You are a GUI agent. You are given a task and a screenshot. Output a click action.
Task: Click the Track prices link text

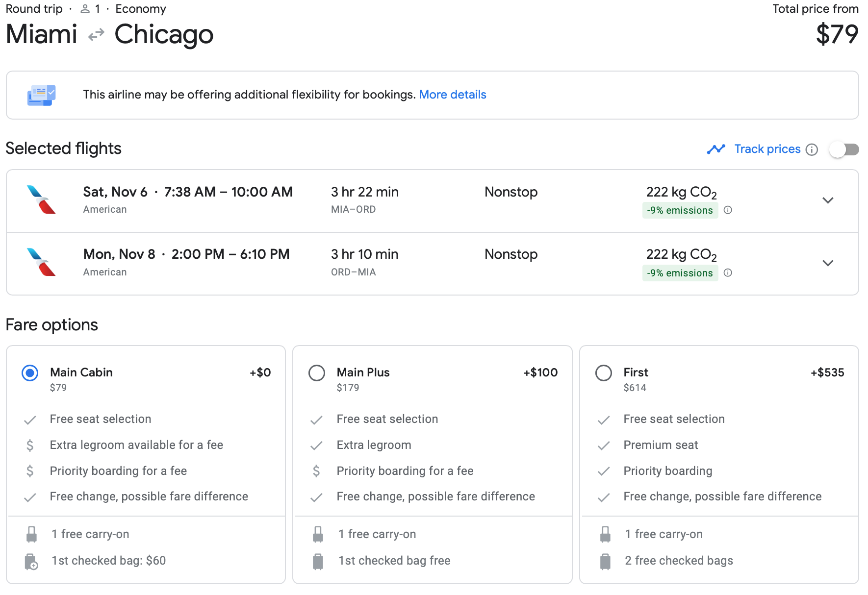(767, 149)
